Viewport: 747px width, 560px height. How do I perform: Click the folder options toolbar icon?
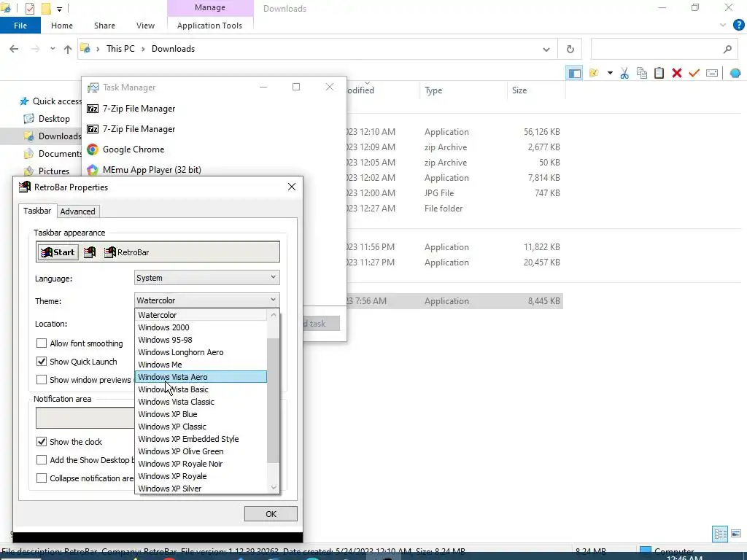coord(594,74)
